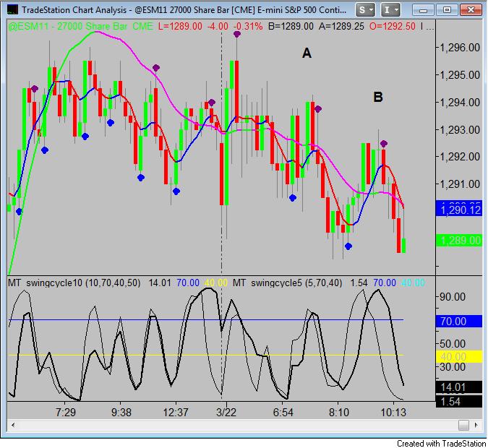
Task: Click the 9:38 time axis label
Action: click(121, 413)
